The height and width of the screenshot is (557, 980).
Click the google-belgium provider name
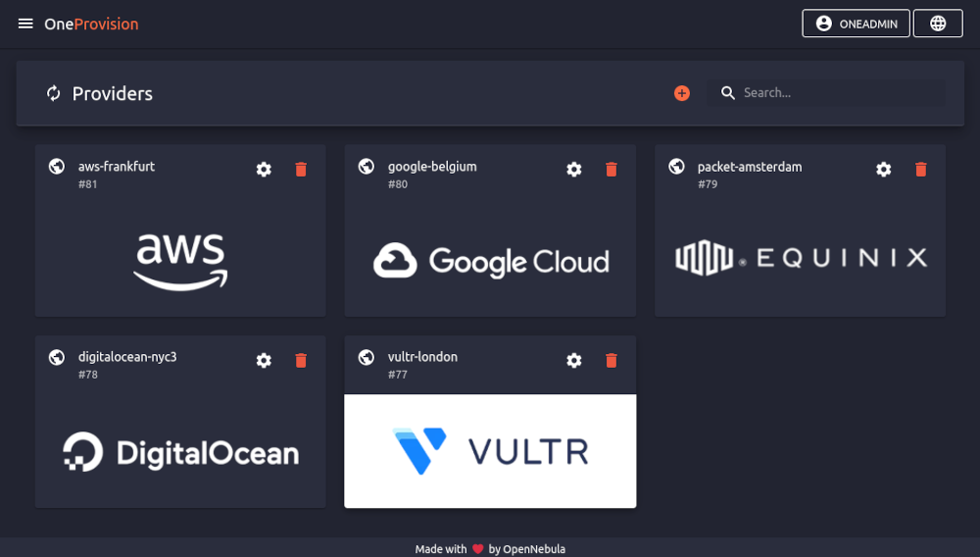click(x=432, y=167)
